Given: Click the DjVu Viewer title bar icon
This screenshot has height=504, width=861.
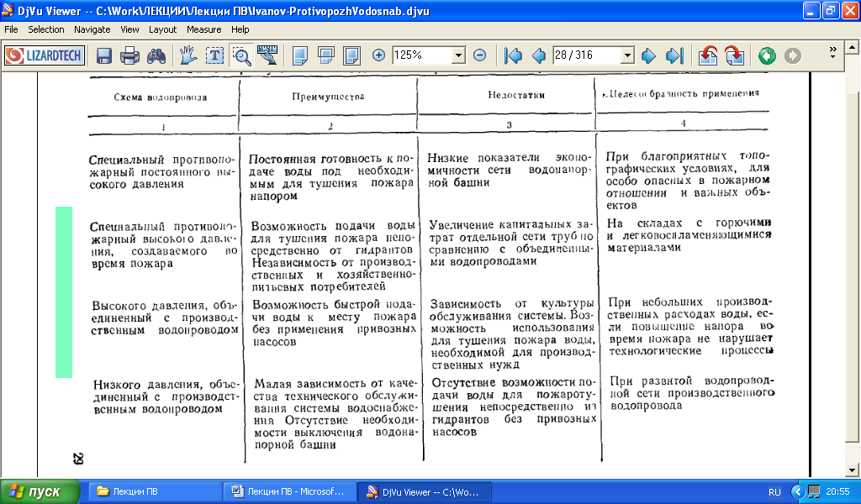Looking at the screenshot, I should (x=8, y=10).
